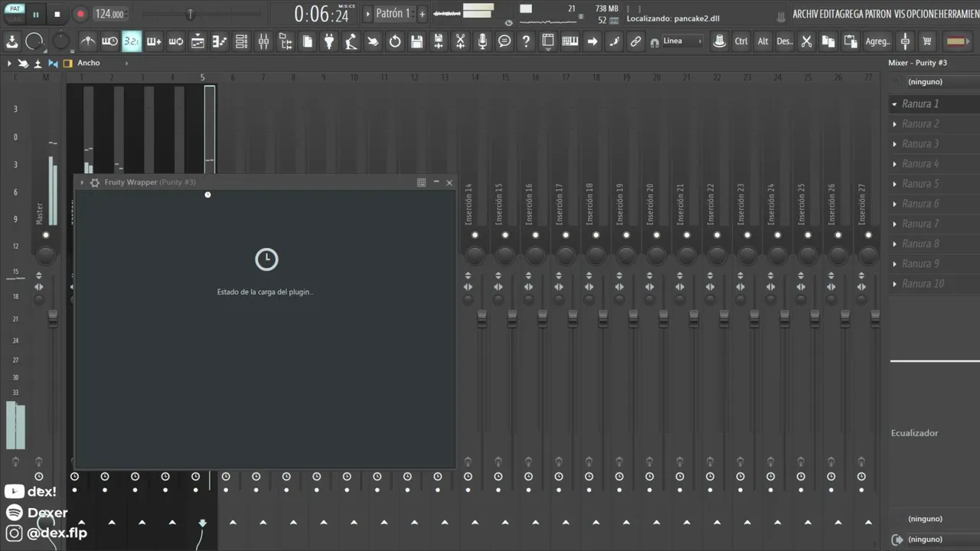The image size is (980, 551).
Task: Switch PAT/SONG playback mode
Action: click(x=15, y=13)
